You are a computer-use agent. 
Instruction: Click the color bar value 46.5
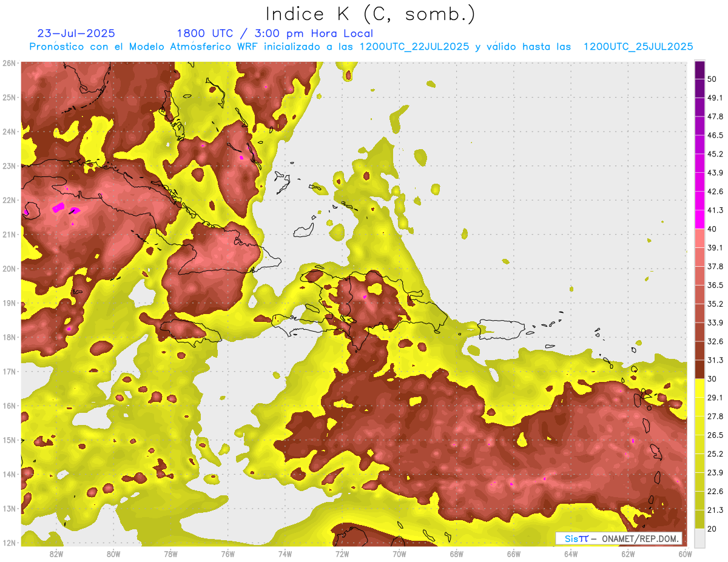[x=716, y=135]
